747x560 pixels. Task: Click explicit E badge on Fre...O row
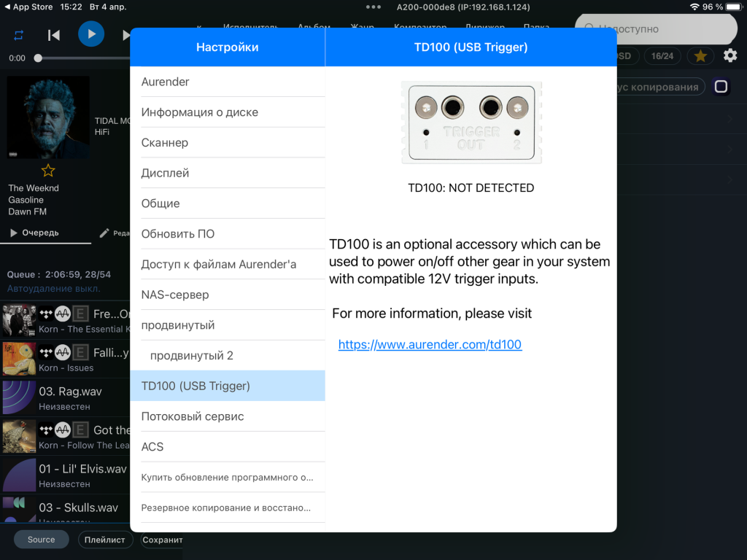pyautogui.click(x=80, y=314)
